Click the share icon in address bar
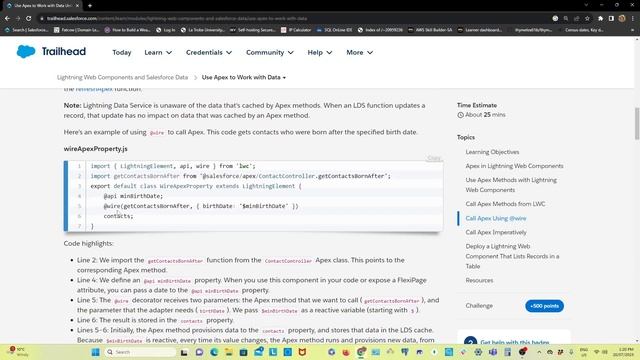 pos(576,18)
